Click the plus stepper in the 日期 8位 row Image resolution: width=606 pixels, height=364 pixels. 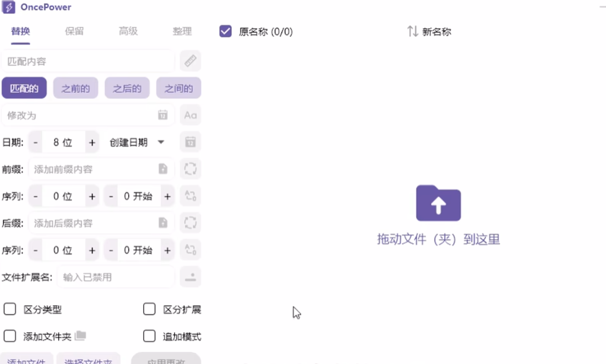pos(92,142)
